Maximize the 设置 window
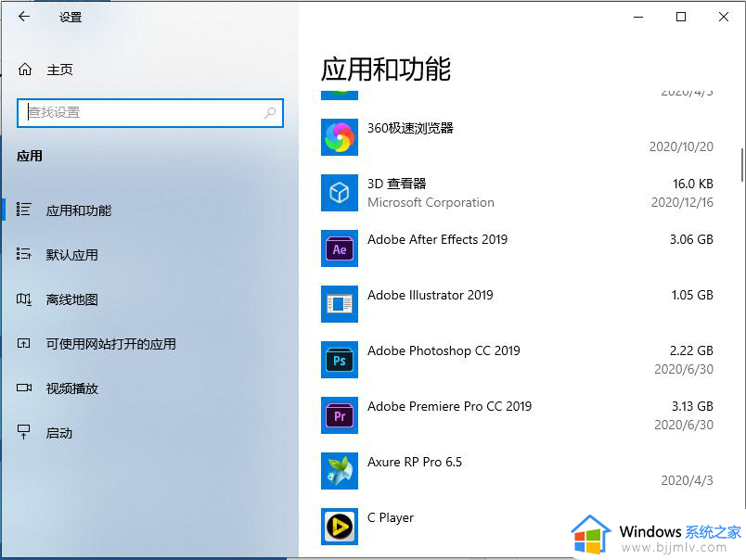 (681, 17)
